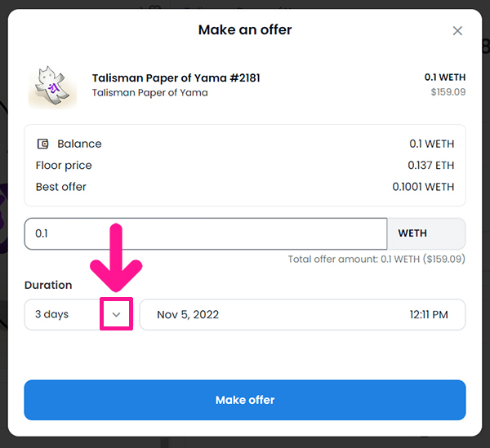Select the 3 days duration box

coord(79,314)
